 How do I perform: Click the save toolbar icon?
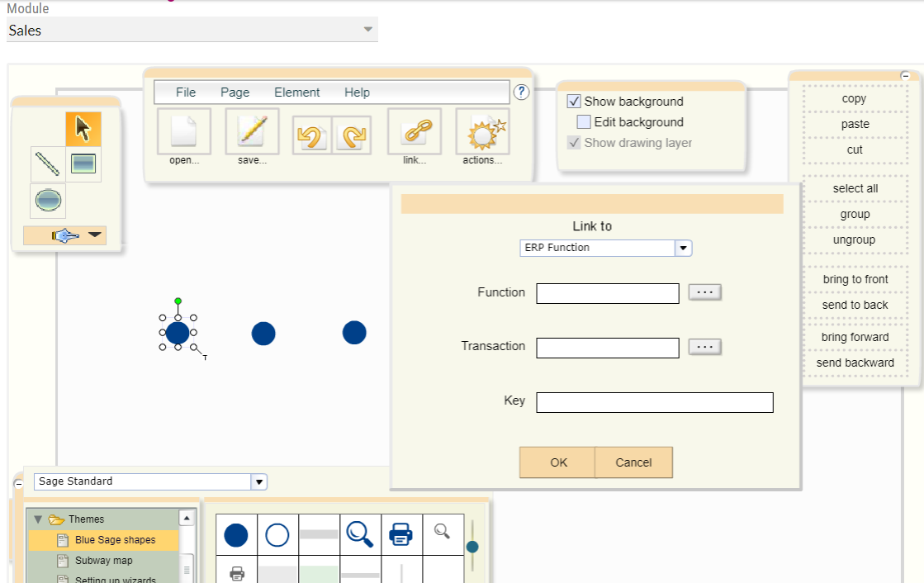point(251,131)
